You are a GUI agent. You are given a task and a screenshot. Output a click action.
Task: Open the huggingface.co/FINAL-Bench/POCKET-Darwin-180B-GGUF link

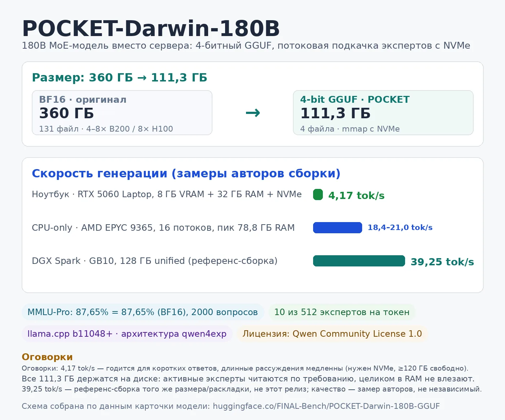coord(326,406)
